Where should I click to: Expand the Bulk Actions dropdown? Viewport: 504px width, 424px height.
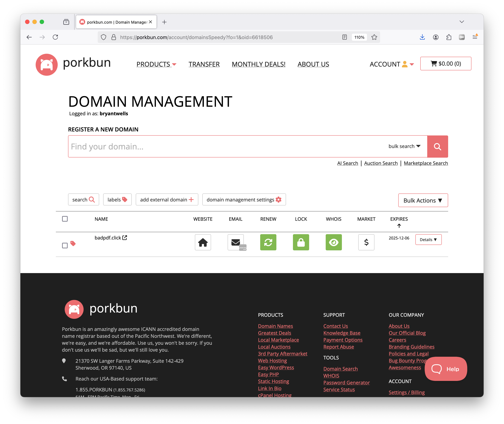[x=423, y=200]
